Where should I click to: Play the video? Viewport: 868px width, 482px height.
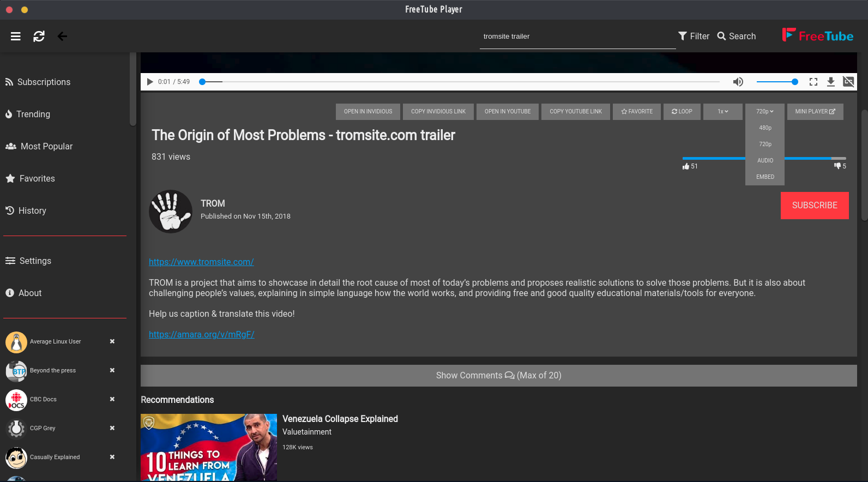point(150,82)
